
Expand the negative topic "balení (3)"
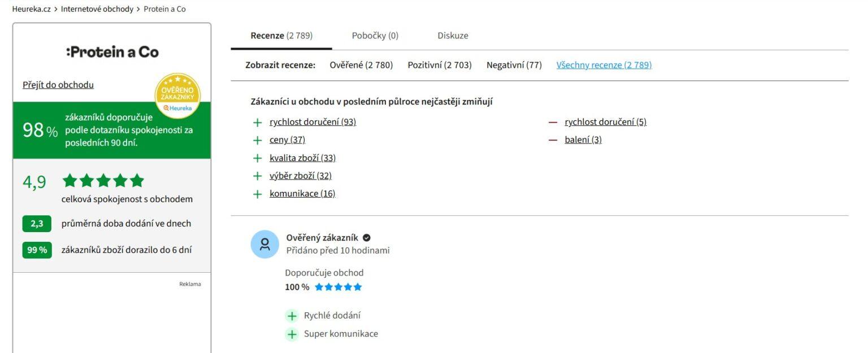point(582,140)
